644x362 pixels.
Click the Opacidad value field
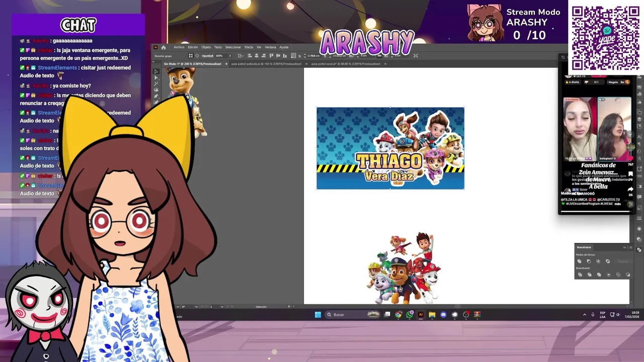220,56
